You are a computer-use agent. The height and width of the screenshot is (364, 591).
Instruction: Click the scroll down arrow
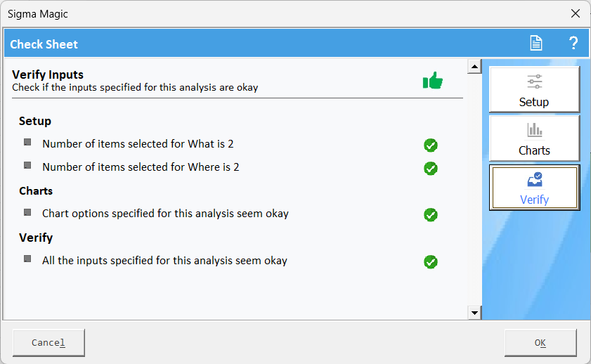[x=474, y=313]
